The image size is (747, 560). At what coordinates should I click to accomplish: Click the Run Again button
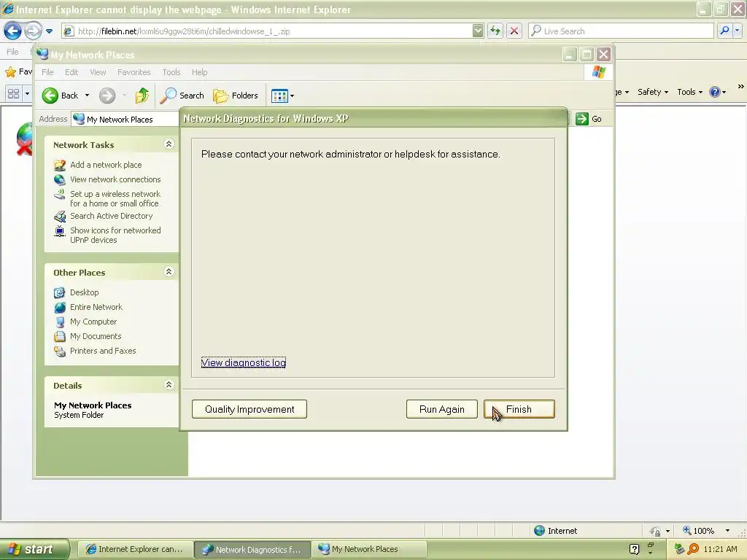tap(441, 409)
